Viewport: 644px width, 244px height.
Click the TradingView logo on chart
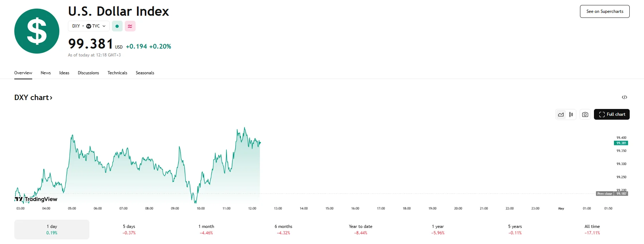coord(36,199)
